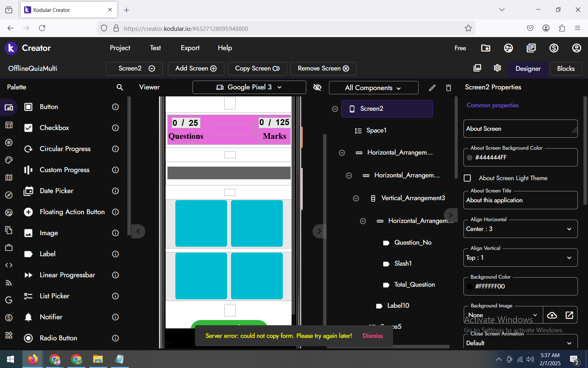Collapse the Screen2 tree node
The width and height of the screenshot is (588, 368).
(335, 109)
